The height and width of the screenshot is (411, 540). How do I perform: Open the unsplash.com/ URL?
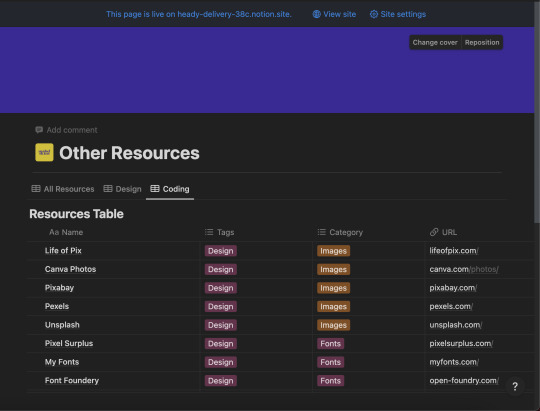point(455,325)
